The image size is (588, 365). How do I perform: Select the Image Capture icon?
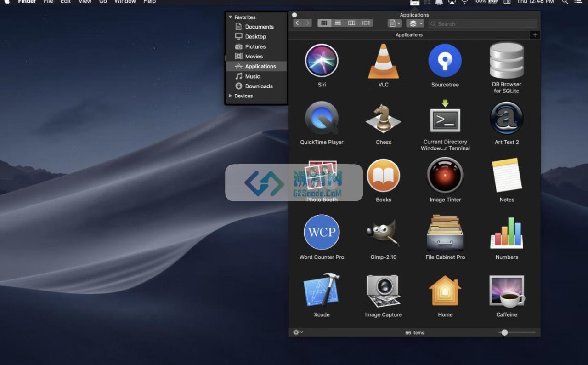pos(383,291)
